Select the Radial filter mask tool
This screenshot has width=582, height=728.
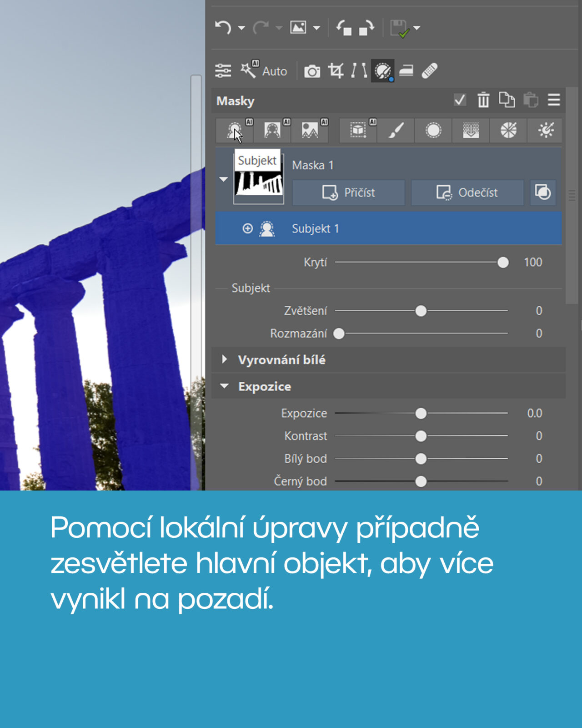pyautogui.click(x=433, y=131)
